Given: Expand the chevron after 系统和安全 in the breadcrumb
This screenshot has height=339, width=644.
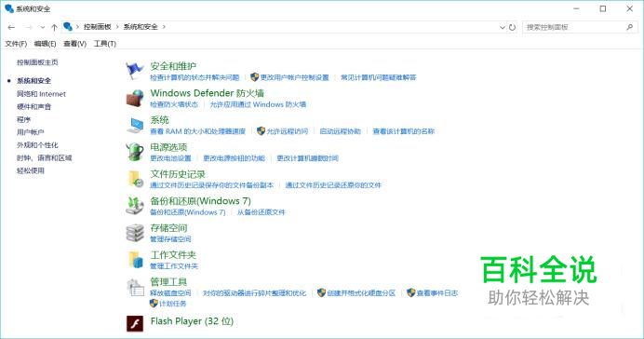Looking at the screenshot, I should (x=164, y=27).
